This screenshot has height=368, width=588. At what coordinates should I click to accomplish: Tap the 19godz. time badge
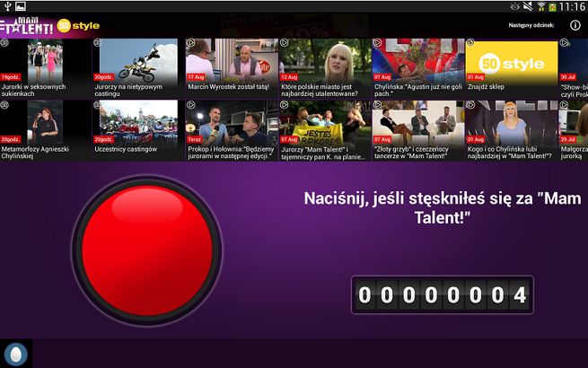(11, 77)
